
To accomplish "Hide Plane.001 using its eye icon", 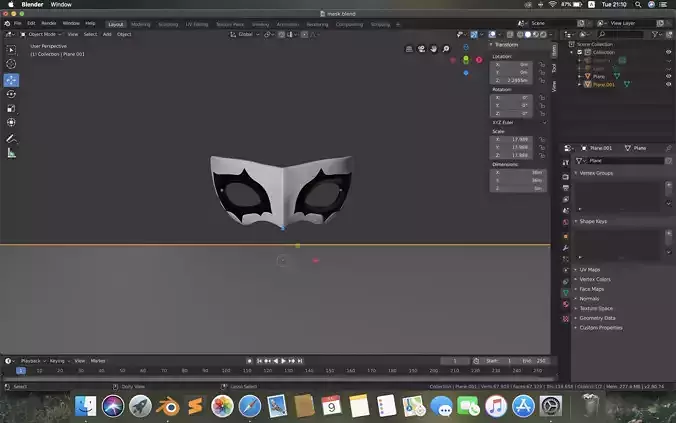I will 668,85.
